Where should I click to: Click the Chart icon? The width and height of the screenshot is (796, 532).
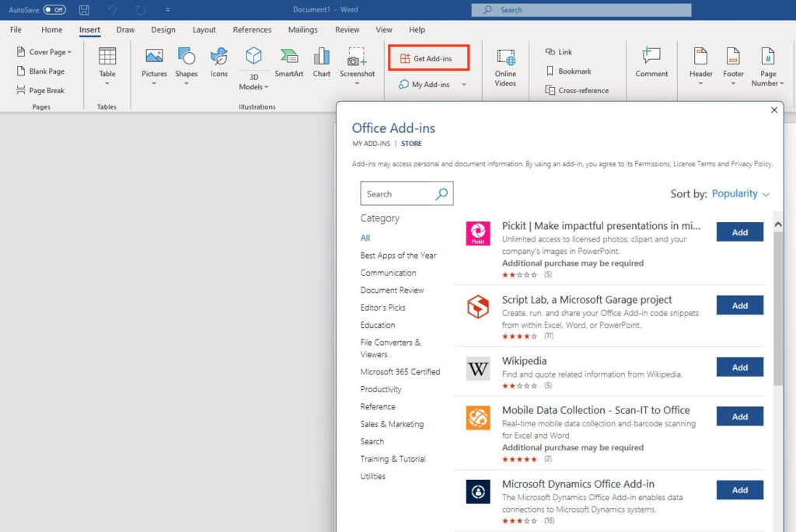pyautogui.click(x=322, y=57)
